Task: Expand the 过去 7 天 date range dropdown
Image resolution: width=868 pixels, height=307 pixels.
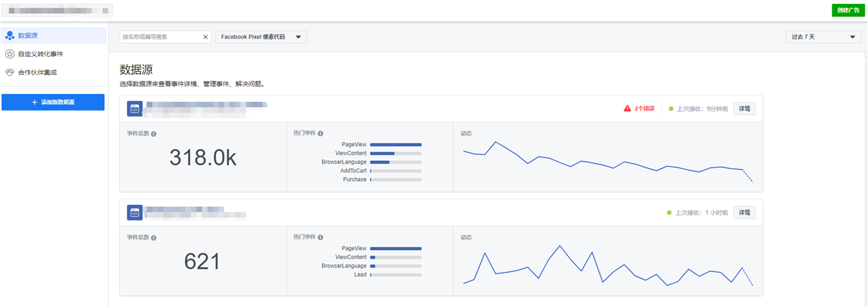Action: 823,37
